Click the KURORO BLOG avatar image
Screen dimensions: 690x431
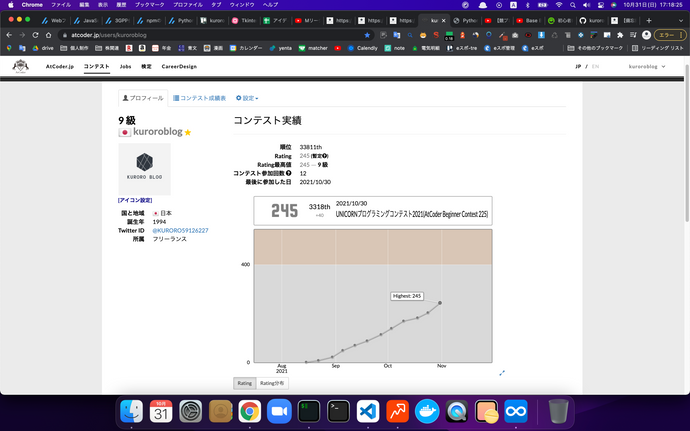pos(144,169)
